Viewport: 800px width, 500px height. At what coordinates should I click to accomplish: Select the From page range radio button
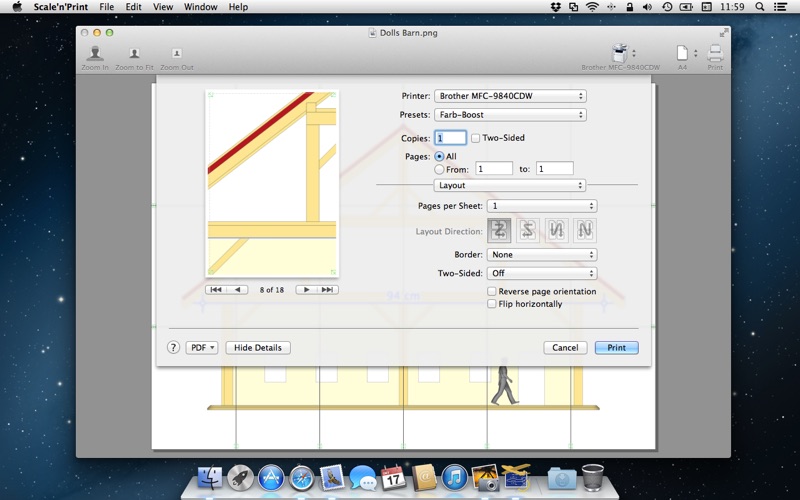[x=439, y=169]
